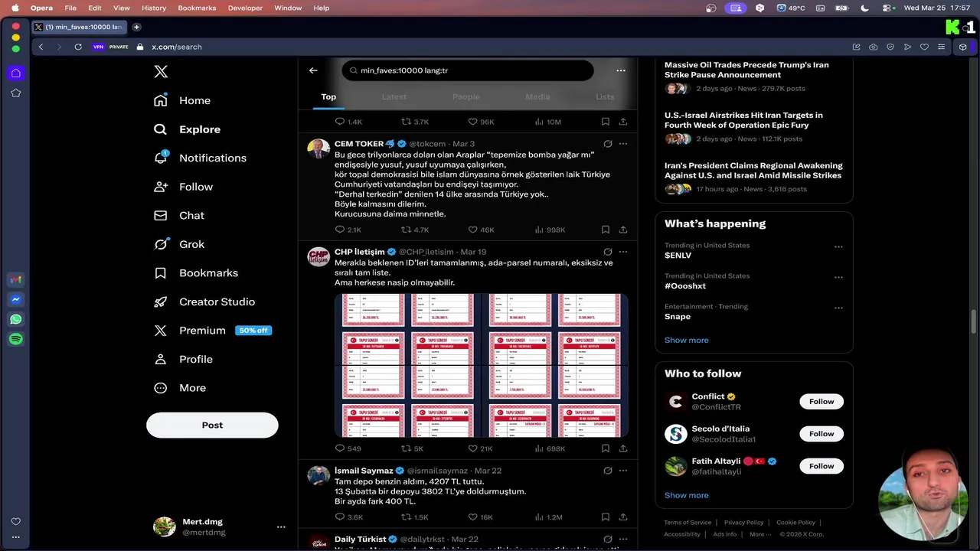Open Premium with 50% off badge

pyautogui.click(x=212, y=331)
